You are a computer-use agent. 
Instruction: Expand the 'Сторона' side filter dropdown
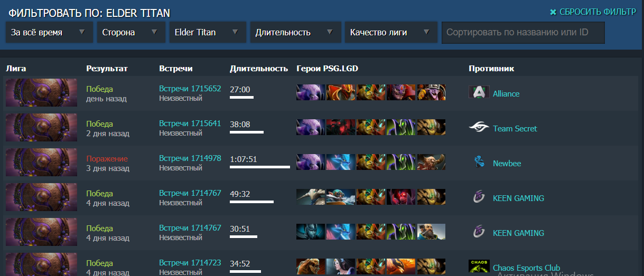coord(131,32)
